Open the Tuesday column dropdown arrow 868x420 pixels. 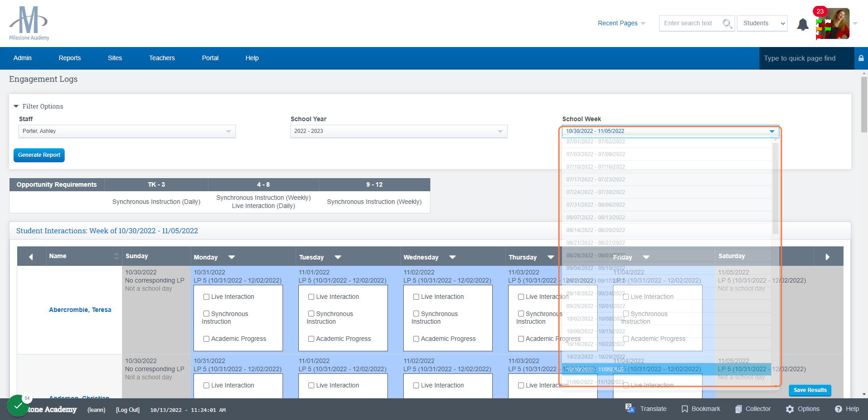tap(338, 257)
